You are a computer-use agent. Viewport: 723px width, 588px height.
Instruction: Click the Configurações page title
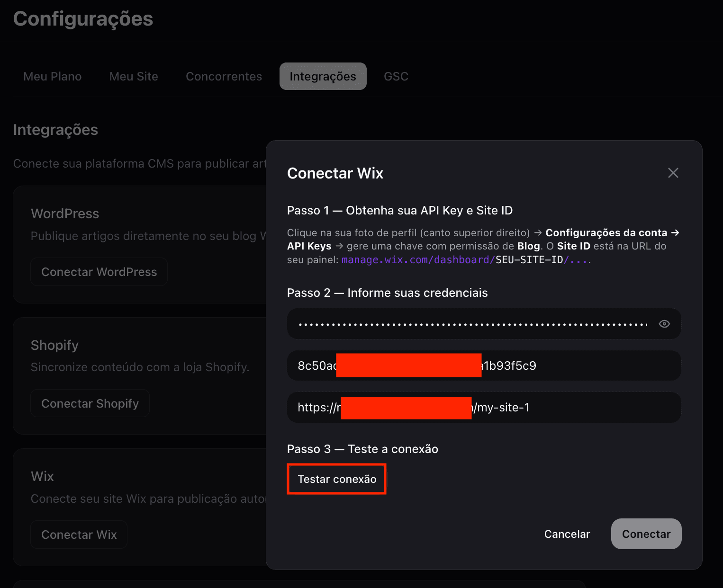tap(83, 19)
